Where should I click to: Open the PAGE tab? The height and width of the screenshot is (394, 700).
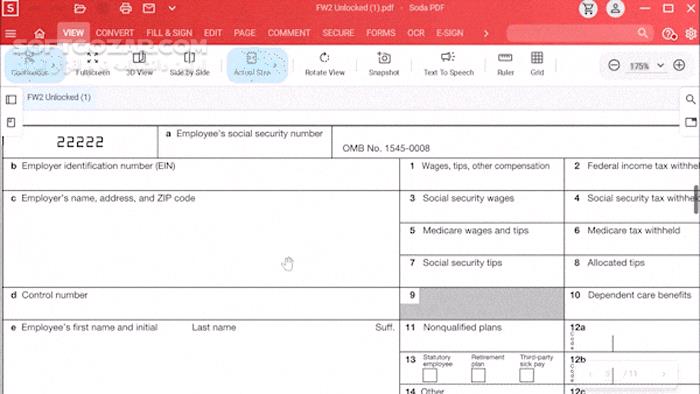click(x=245, y=33)
